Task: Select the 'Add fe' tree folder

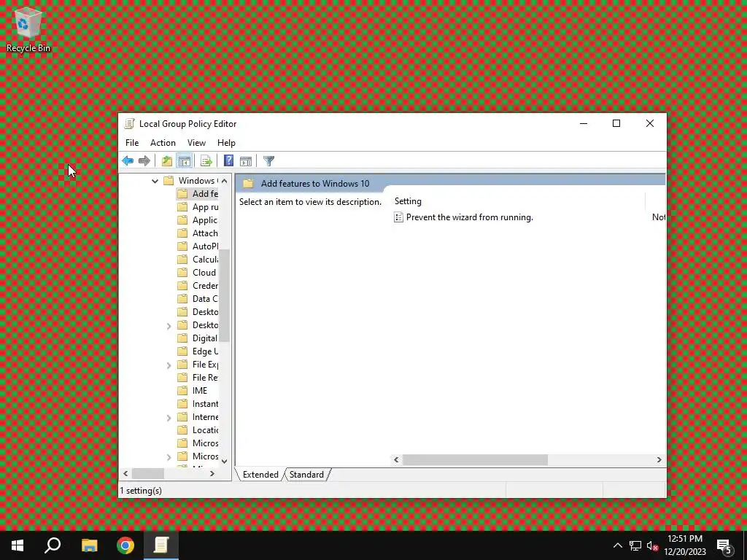Action: pos(205,194)
